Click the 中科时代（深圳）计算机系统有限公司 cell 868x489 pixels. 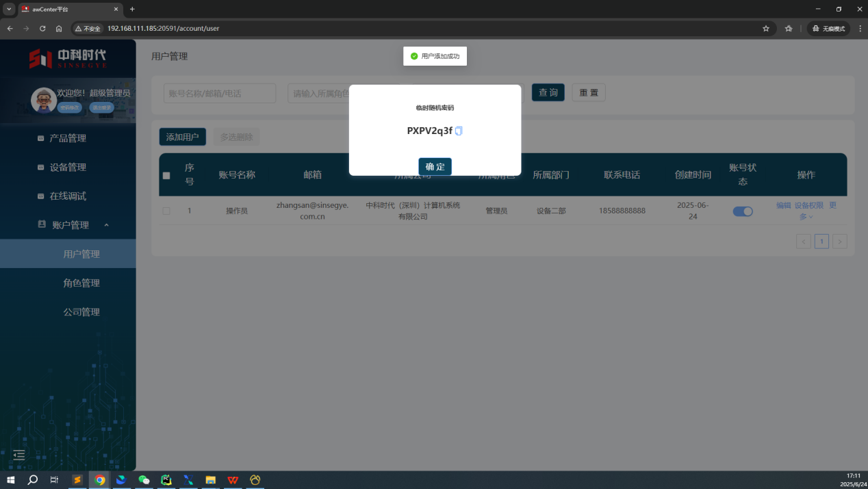(x=413, y=211)
